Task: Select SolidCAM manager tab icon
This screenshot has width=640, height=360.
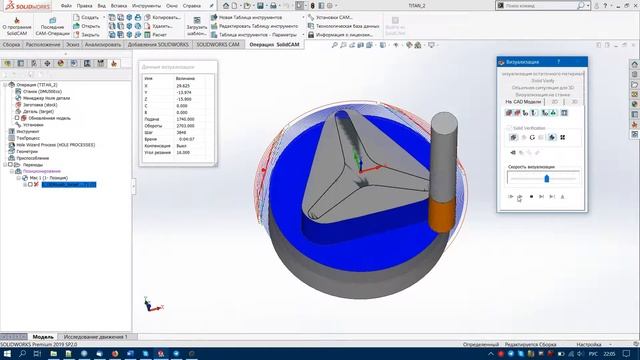Action: (114, 63)
